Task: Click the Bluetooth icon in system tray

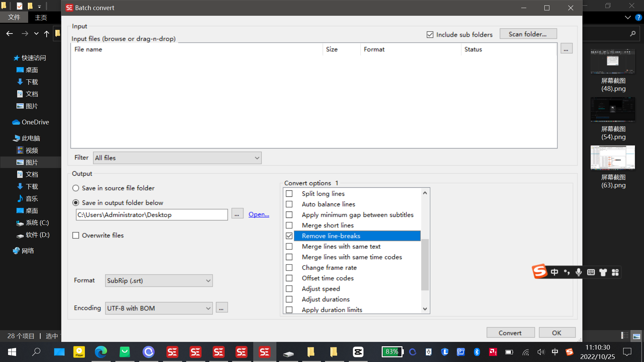Action: 477,352
